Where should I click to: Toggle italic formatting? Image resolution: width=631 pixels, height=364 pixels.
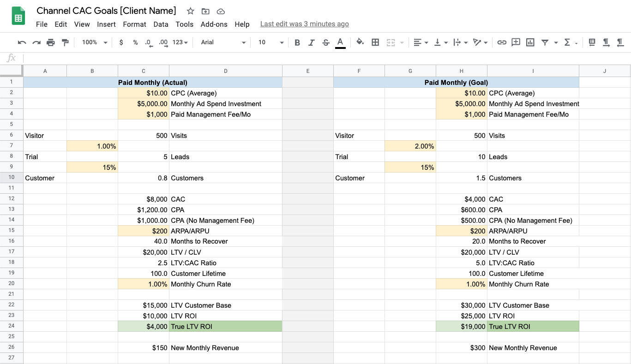point(312,42)
